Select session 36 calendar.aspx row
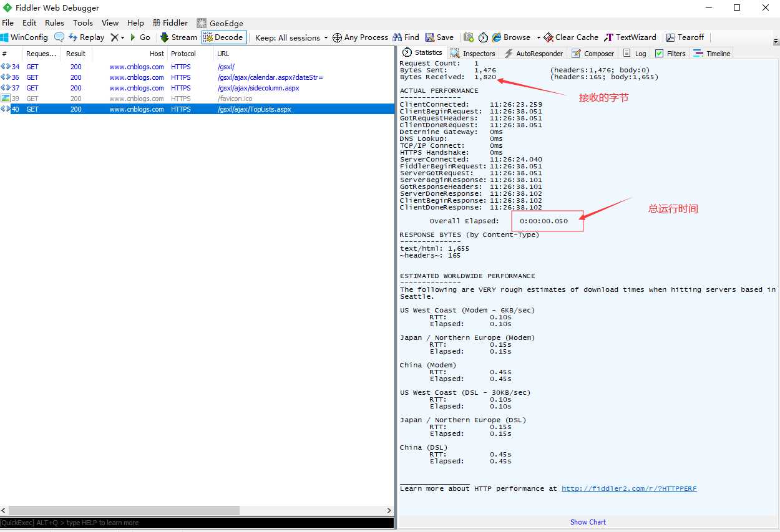Screen dimensions: 780x532 point(197,77)
